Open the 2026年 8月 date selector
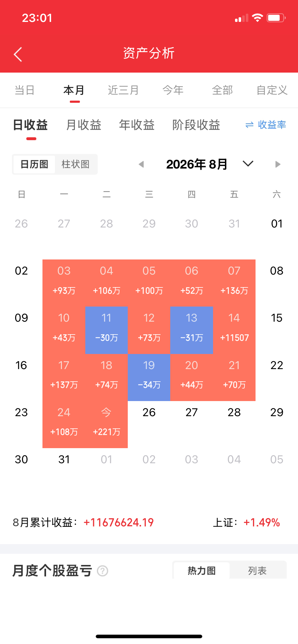This screenshot has height=644, width=298. click(197, 164)
